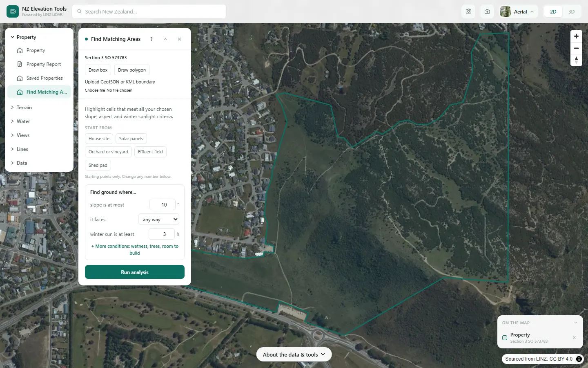588x368 pixels.
Task: Click the winter sun hours field
Action: pyautogui.click(x=162, y=234)
